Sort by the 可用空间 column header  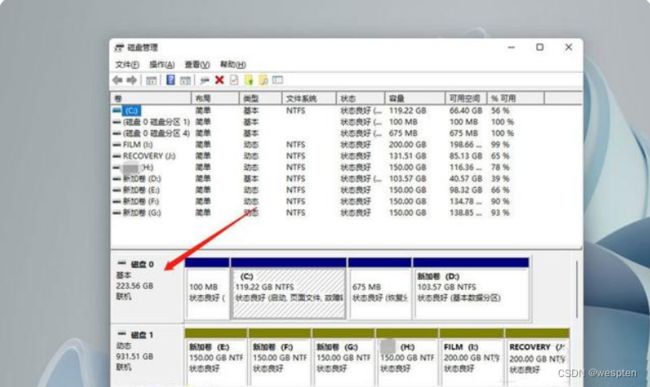(466, 98)
